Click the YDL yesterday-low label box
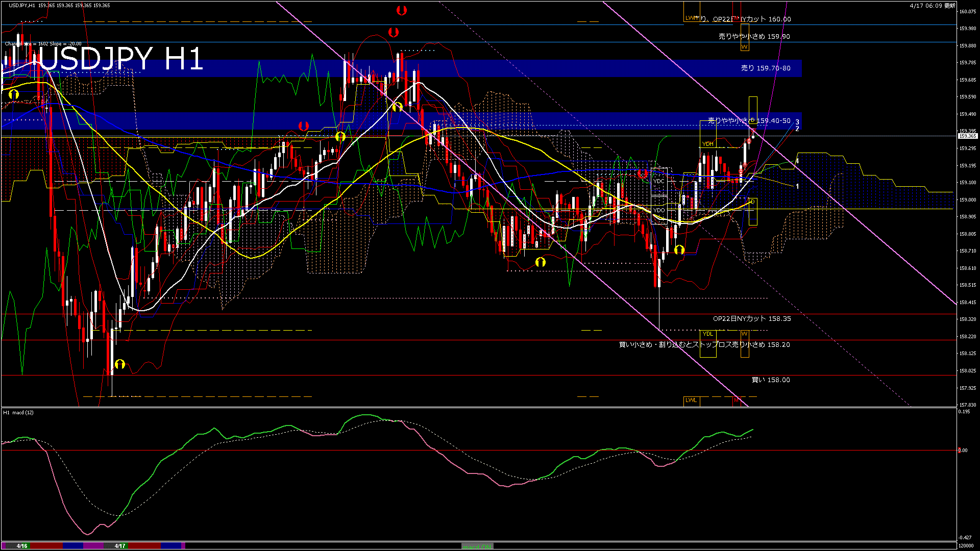The width and height of the screenshot is (980, 551). (x=707, y=334)
